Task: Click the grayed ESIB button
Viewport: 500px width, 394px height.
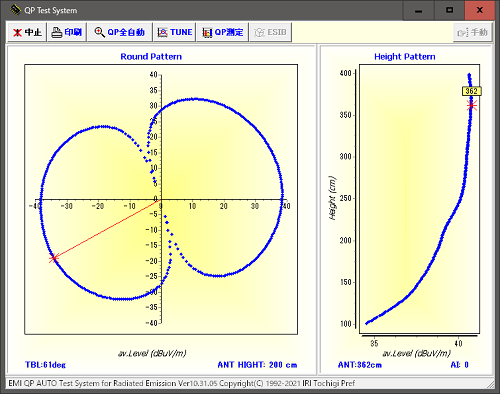Action: click(x=271, y=32)
